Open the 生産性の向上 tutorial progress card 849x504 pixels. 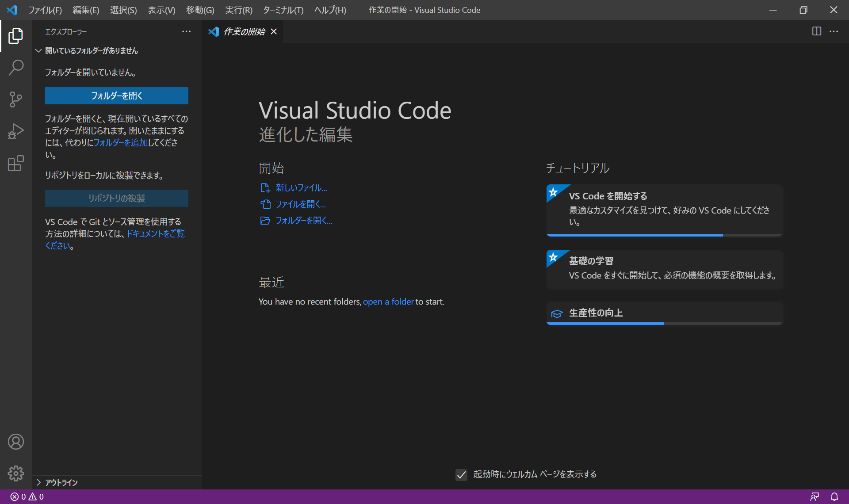(x=664, y=313)
